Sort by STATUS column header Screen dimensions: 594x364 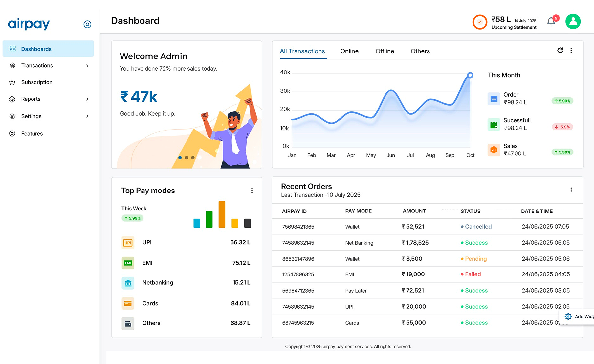tap(470, 211)
